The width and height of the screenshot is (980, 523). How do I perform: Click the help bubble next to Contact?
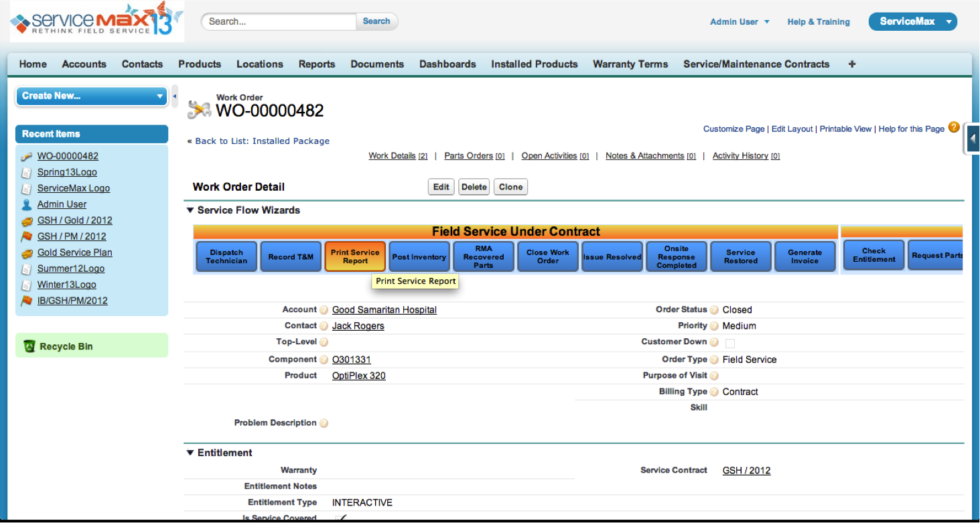click(324, 326)
